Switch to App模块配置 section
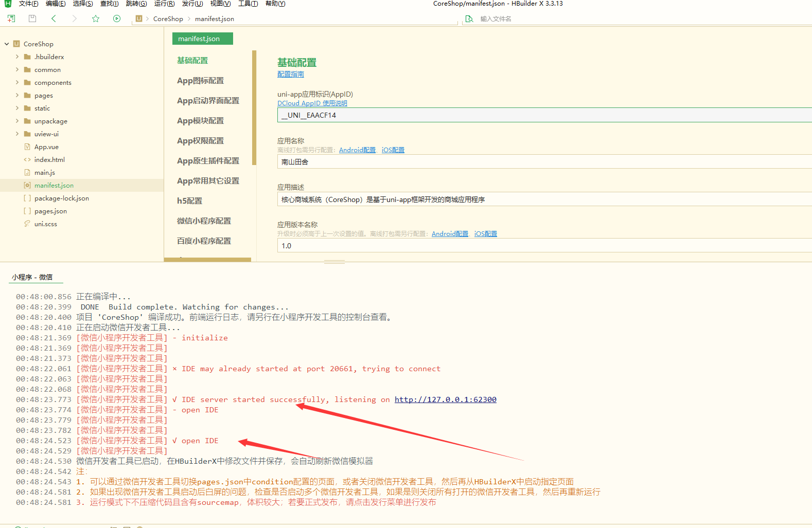 click(201, 121)
